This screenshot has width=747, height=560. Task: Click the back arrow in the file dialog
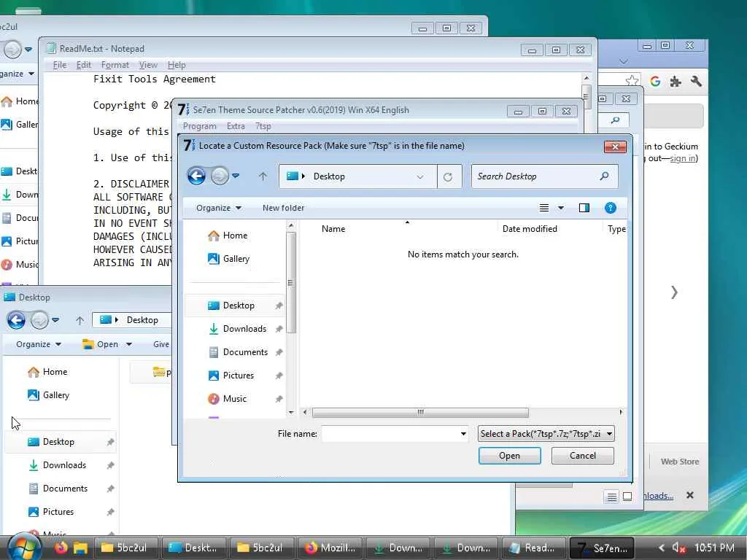click(x=196, y=176)
